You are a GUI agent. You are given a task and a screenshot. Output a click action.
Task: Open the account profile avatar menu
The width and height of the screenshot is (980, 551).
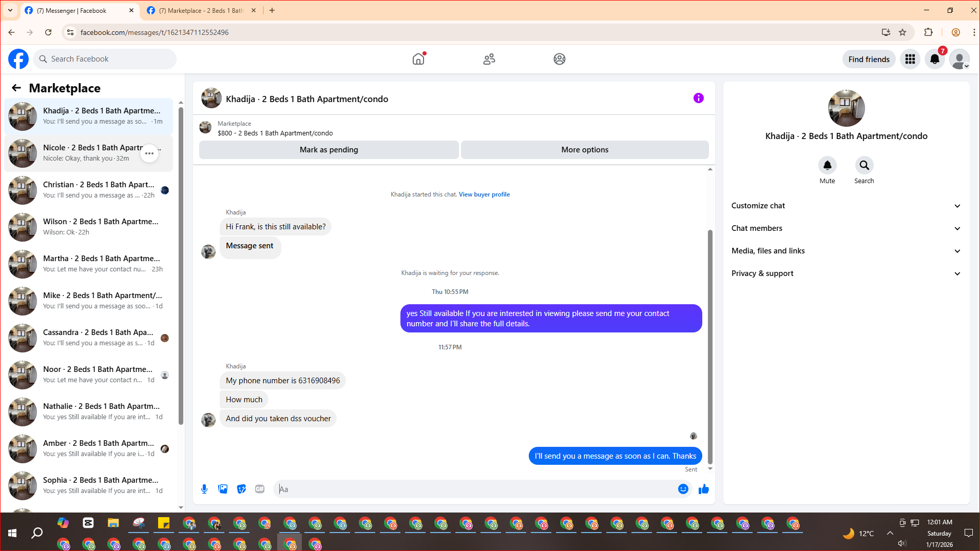[x=959, y=59]
